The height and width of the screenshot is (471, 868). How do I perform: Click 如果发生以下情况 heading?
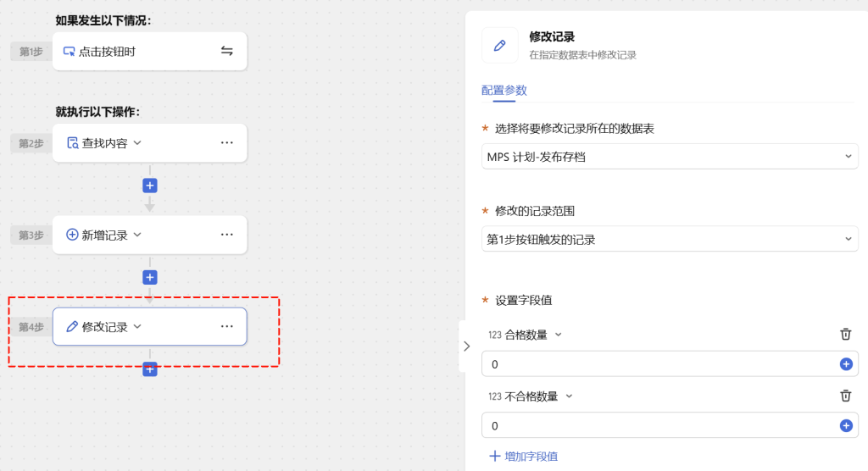click(103, 20)
